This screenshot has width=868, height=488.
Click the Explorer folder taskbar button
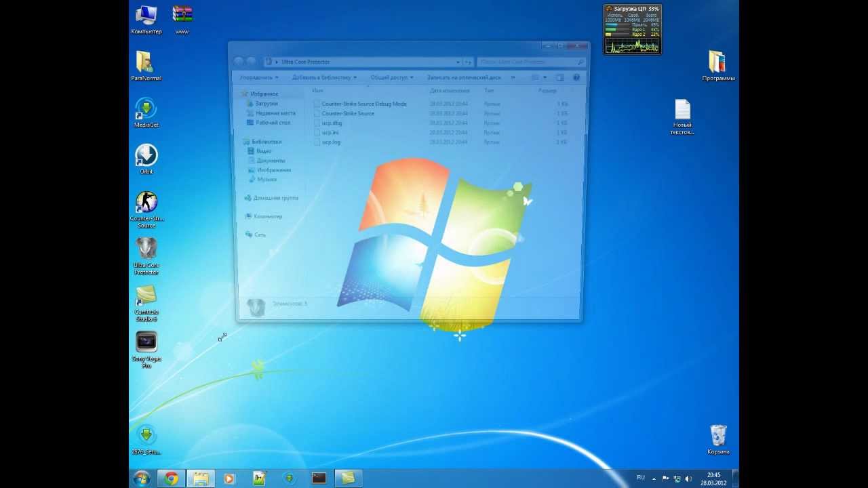tap(201, 479)
